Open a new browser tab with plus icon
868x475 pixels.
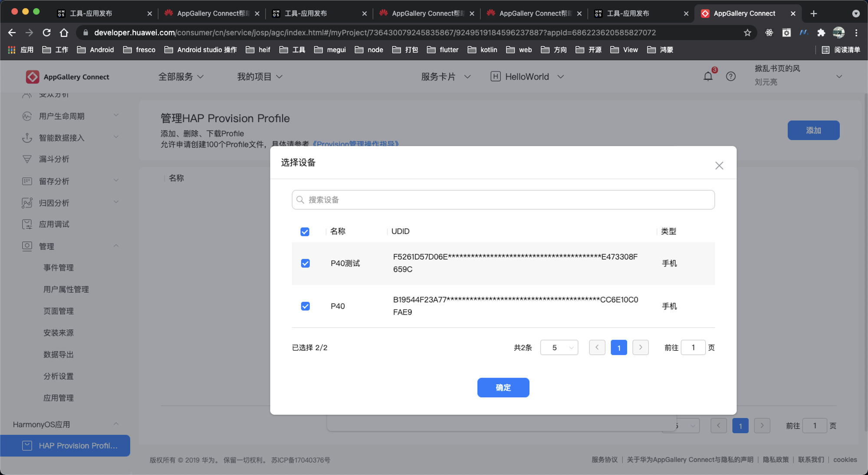(814, 13)
